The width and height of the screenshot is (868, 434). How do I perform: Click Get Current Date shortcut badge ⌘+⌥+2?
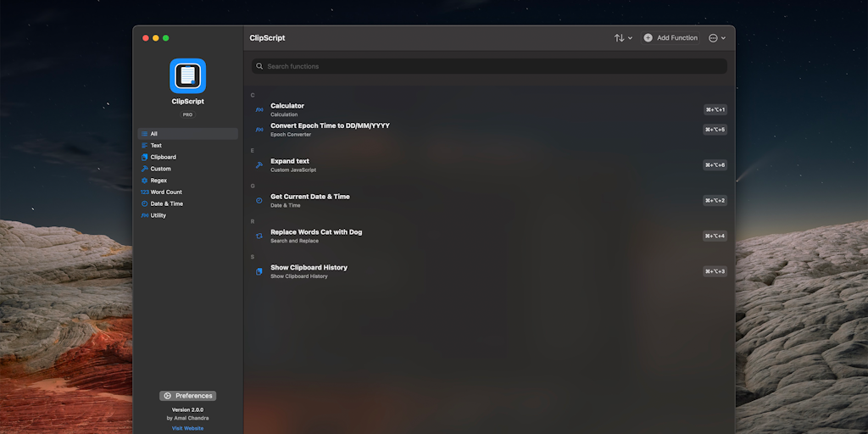(715, 200)
